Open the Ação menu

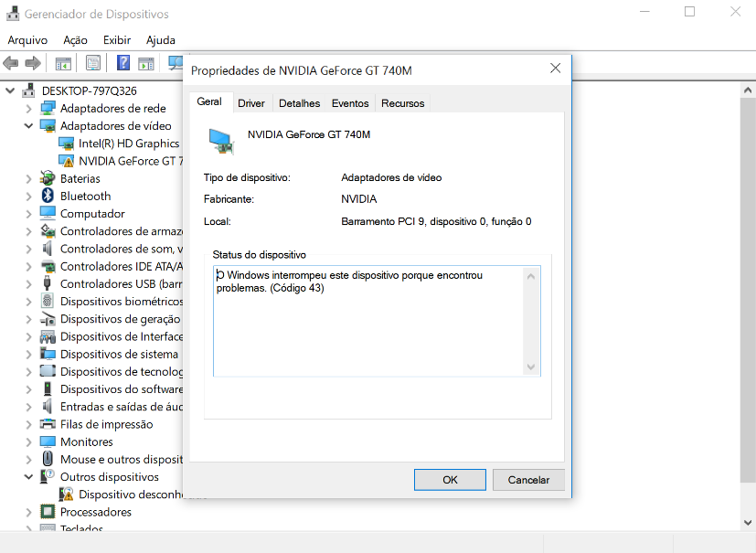pos(75,40)
